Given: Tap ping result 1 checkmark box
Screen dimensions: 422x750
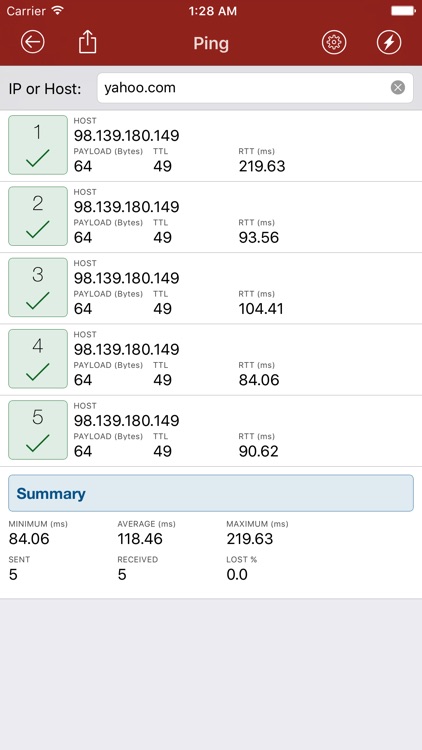Looking at the screenshot, I should pos(38,145).
